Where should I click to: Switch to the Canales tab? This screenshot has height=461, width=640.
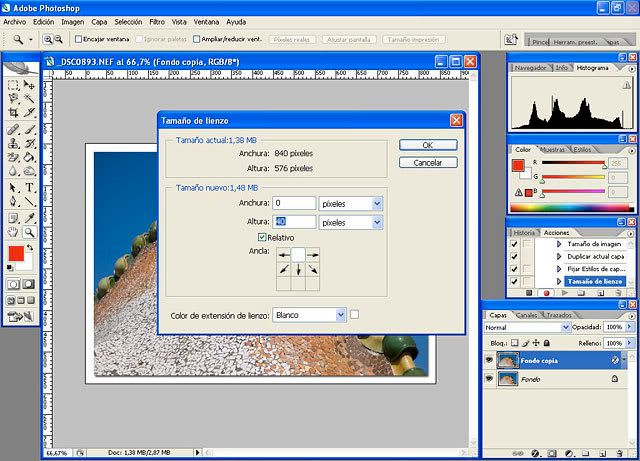527,315
